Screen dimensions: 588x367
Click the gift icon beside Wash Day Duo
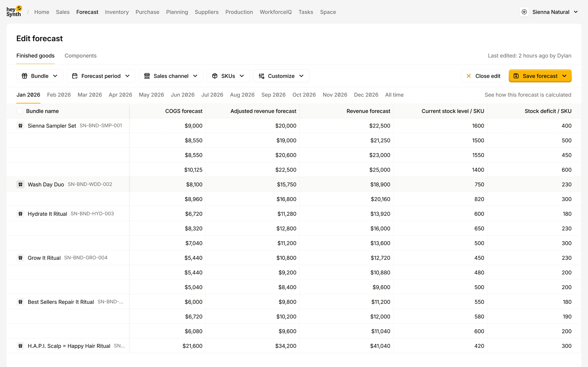click(20, 184)
